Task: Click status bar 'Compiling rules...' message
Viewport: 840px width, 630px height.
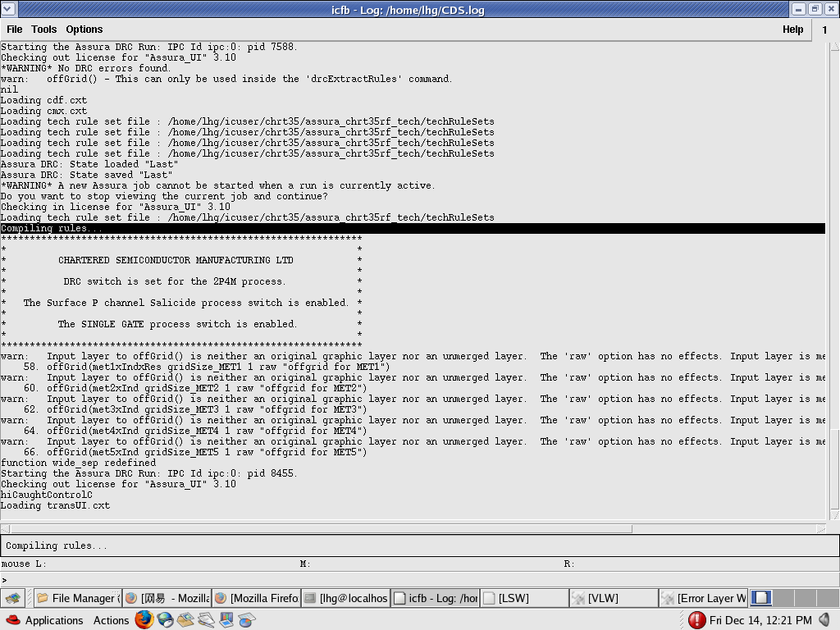Action: (57, 546)
